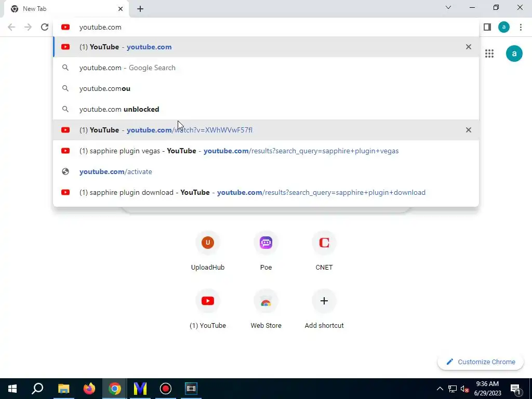Open the youtube.com/watch?v= suggestion

pos(266,130)
